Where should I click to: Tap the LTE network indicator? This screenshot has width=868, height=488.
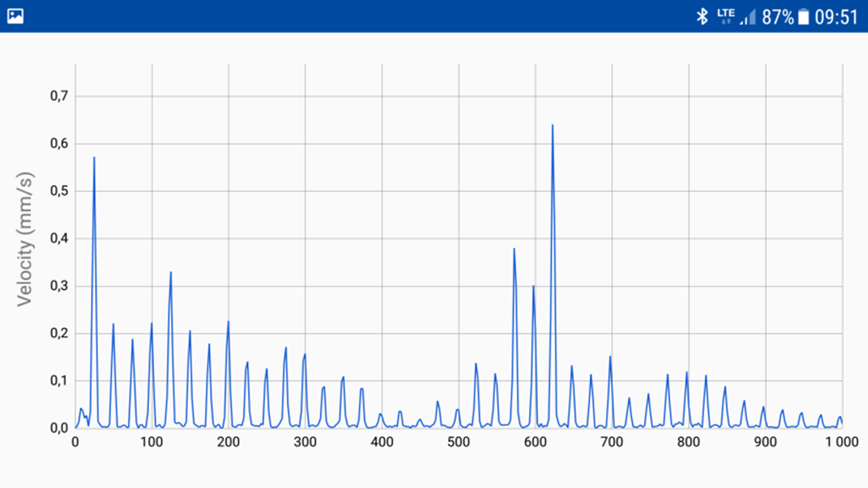726,15
